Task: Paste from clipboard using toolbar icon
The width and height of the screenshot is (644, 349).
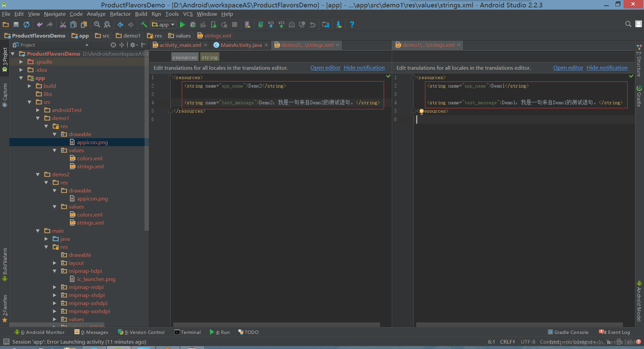Action: [x=84, y=24]
